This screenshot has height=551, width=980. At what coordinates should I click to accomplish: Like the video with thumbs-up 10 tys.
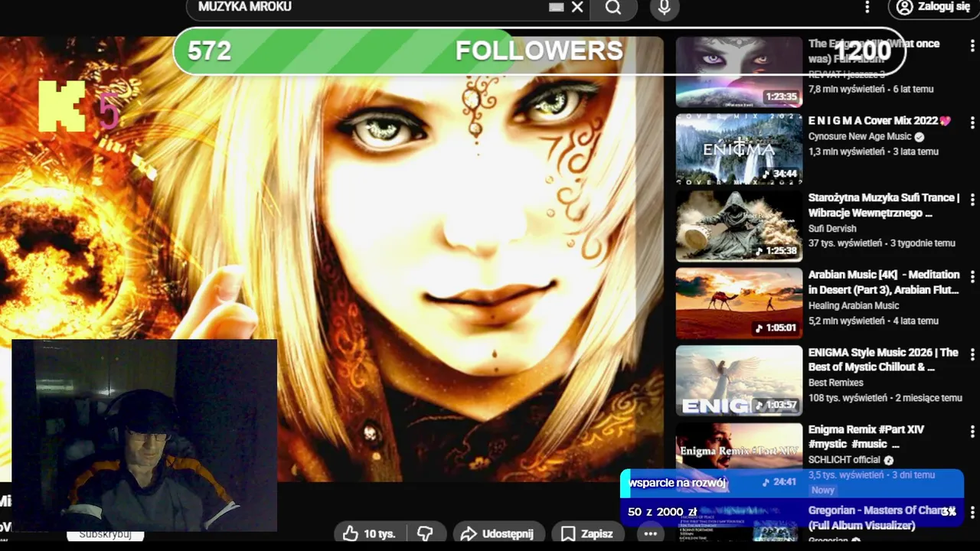click(x=368, y=533)
